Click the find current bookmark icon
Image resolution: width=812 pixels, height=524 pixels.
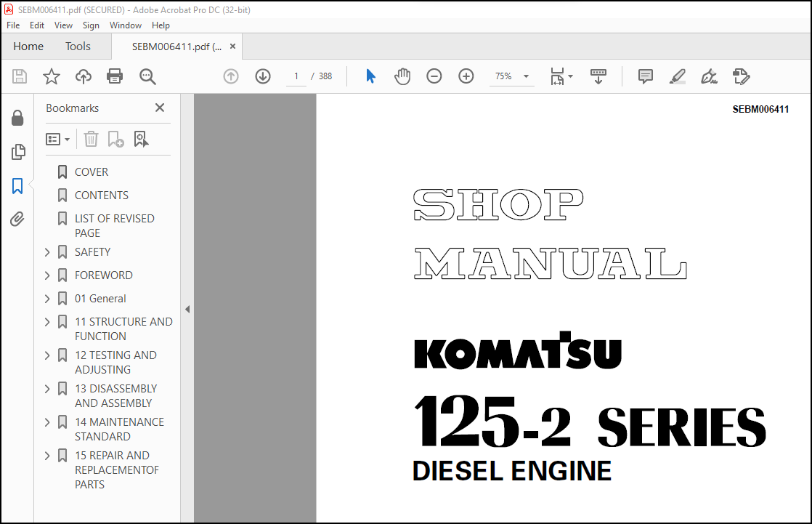pyautogui.click(x=141, y=139)
